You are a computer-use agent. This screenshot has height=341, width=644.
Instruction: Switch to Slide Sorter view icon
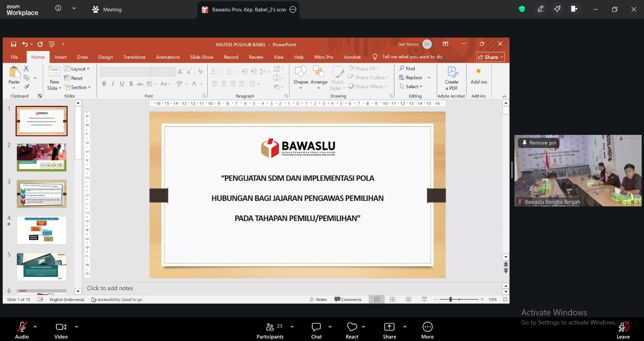pyautogui.click(x=392, y=300)
